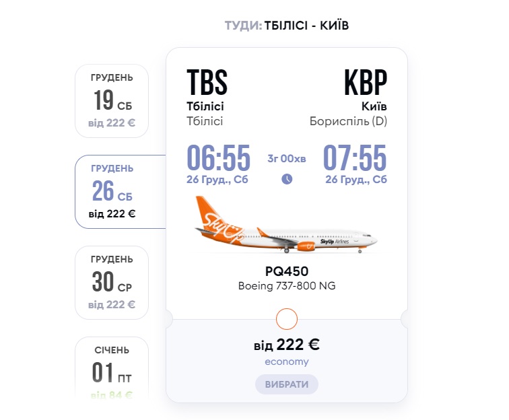Click the Бориспіль (D) terminal label

pyautogui.click(x=348, y=122)
